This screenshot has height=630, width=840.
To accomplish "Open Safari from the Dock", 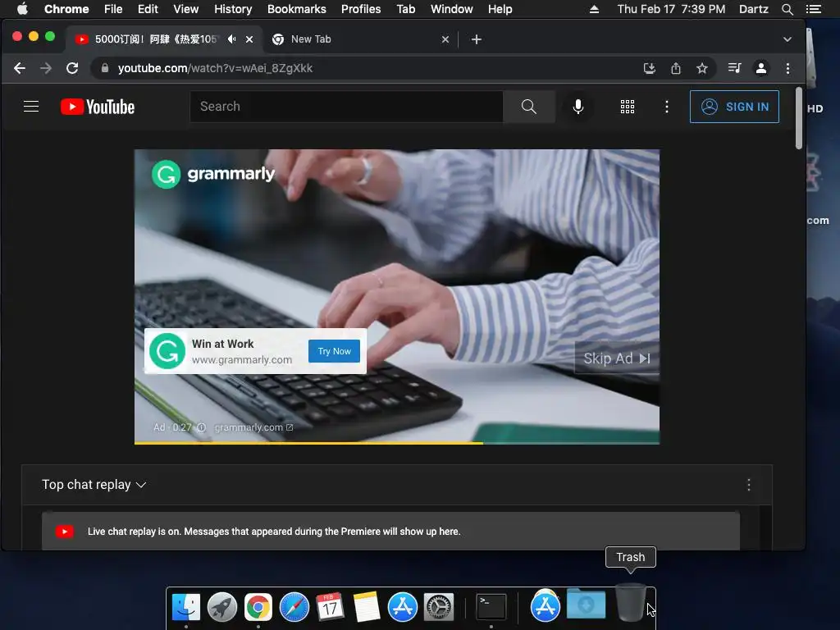I will click(294, 607).
